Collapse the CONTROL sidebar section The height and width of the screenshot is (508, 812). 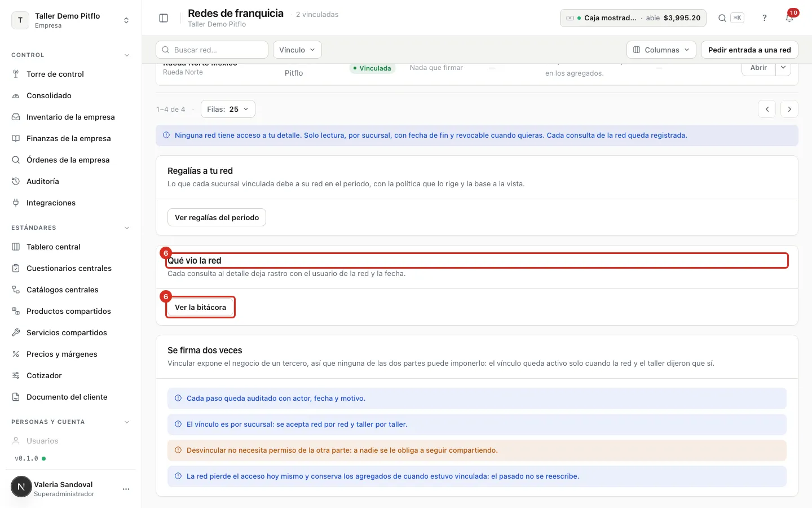127,55
